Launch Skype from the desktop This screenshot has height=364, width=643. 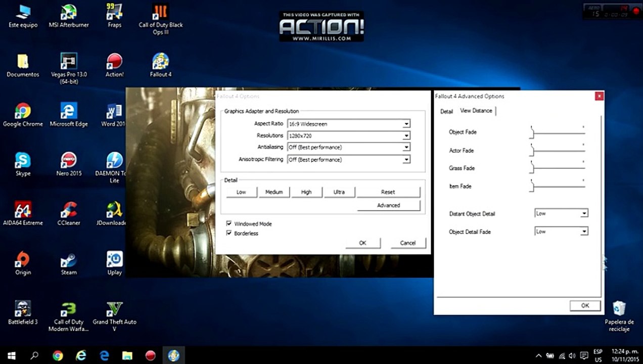(x=23, y=165)
